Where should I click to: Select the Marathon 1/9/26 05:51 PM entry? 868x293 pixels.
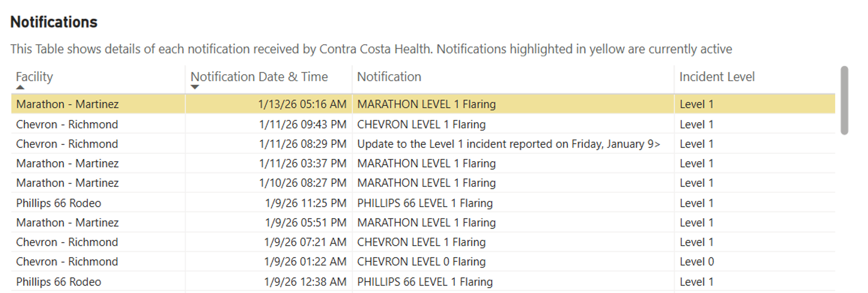tap(67, 223)
